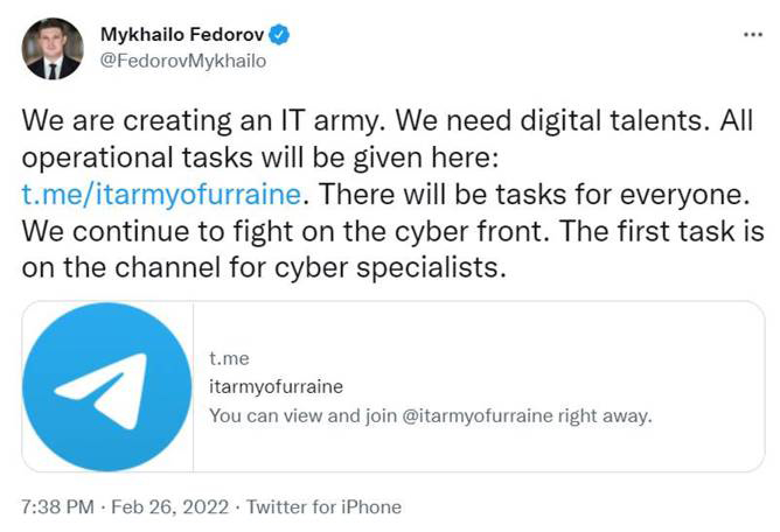Viewport: 780px width, 532px height.
Task: Click the blue verified checkmark badge
Action: [280, 35]
